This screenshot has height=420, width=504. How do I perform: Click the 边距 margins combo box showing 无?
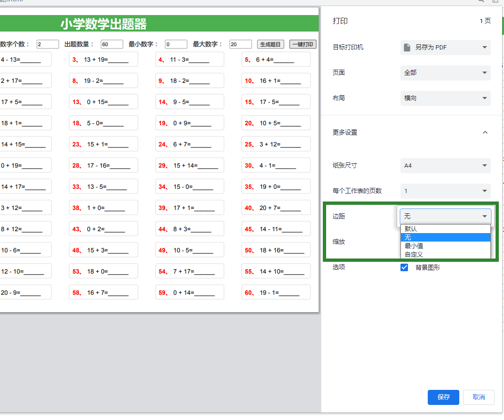pyautogui.click(x=446, y=216)
